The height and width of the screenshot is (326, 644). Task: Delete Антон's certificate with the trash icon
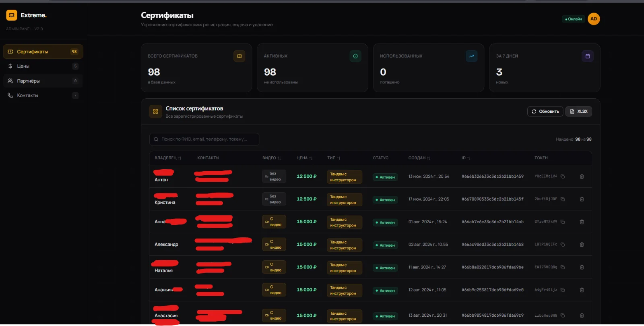[582, 176]
